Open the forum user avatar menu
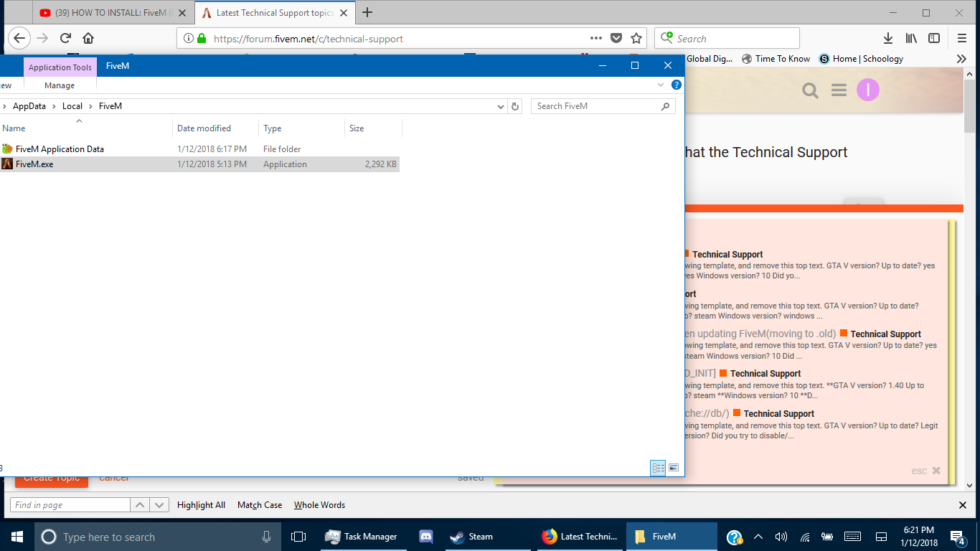Viewport: 980px width, 551px height. 868,90
